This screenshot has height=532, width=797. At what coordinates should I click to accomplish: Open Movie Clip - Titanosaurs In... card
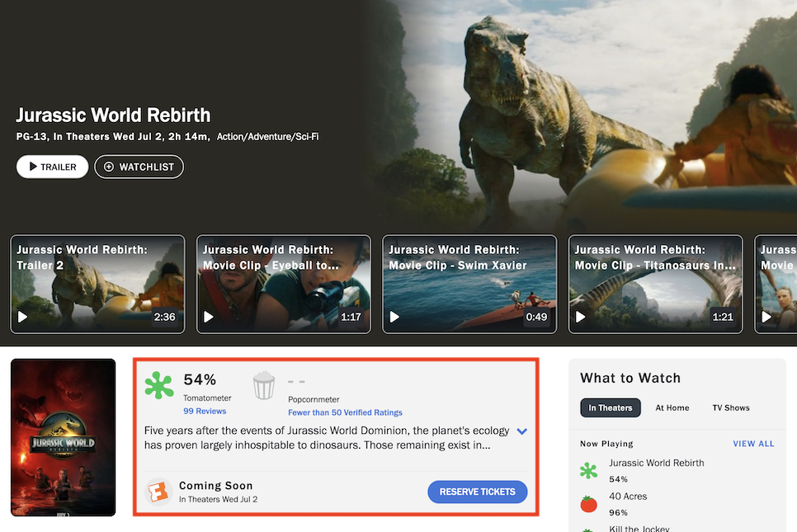[655, 284]
